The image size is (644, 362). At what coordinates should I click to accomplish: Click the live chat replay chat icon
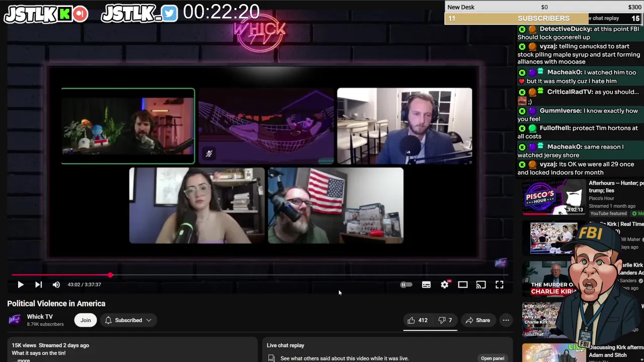271,358
